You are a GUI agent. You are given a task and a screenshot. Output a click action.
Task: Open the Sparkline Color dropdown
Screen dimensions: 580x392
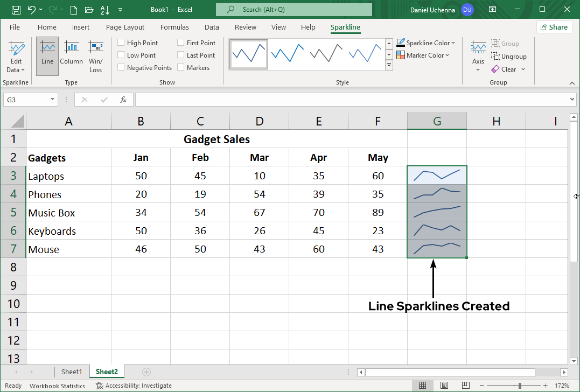point(425,43)
